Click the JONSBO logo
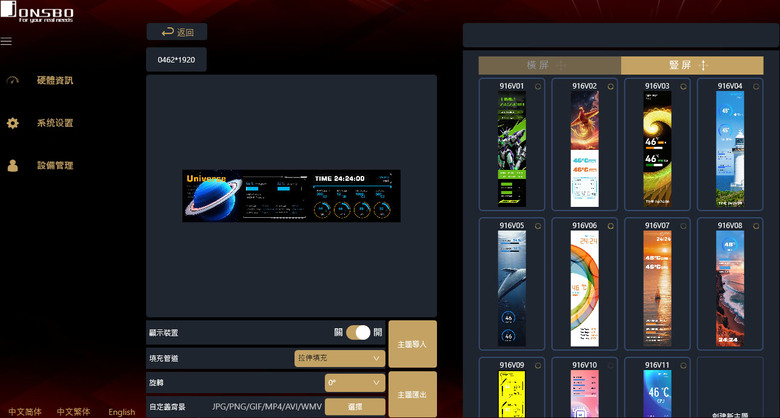The width and height of the screenshot is (780, 418). [x=37, y=11]
